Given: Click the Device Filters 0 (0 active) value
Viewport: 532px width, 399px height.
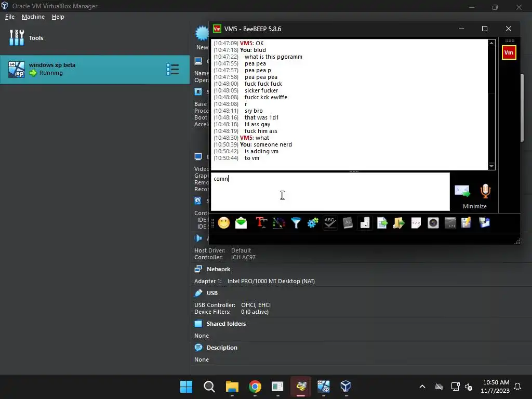Looking at the screenshot, I should point(255,312).
